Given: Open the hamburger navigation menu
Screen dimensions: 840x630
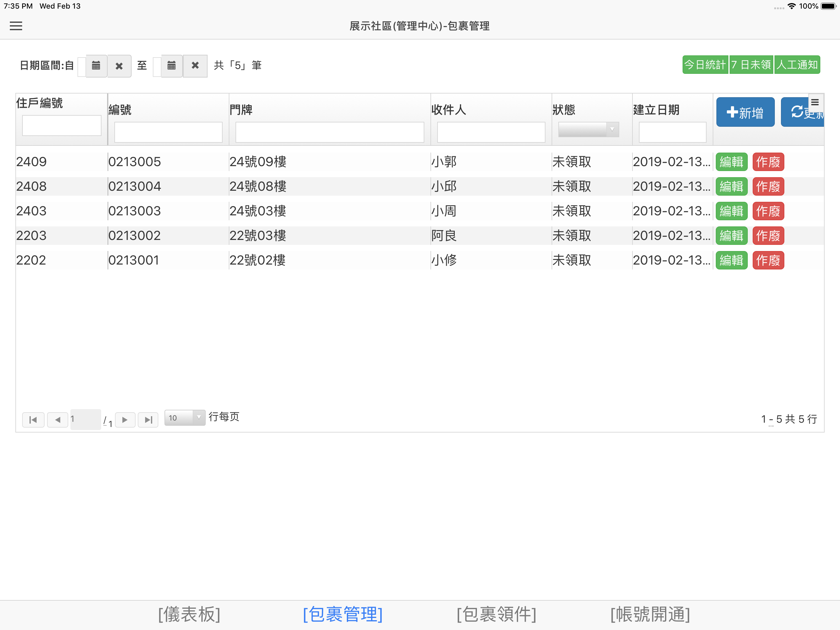Looking at the screenshot, I should pyautogui.click(x=16, y=26).
